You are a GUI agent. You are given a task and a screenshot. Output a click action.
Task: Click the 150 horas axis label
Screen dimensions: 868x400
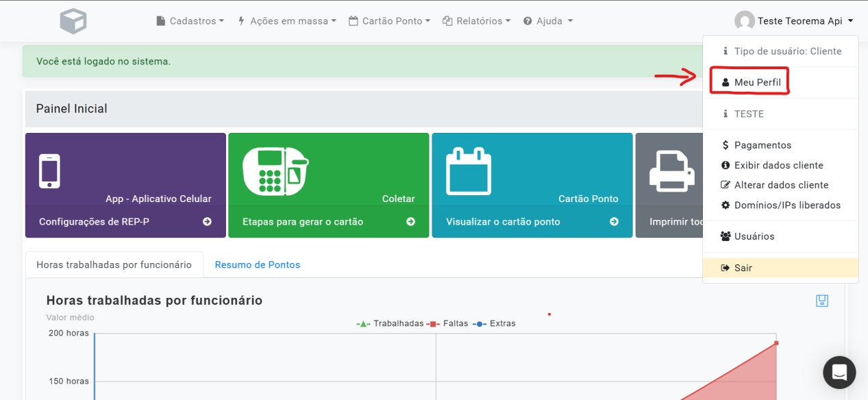click(68, 381)
